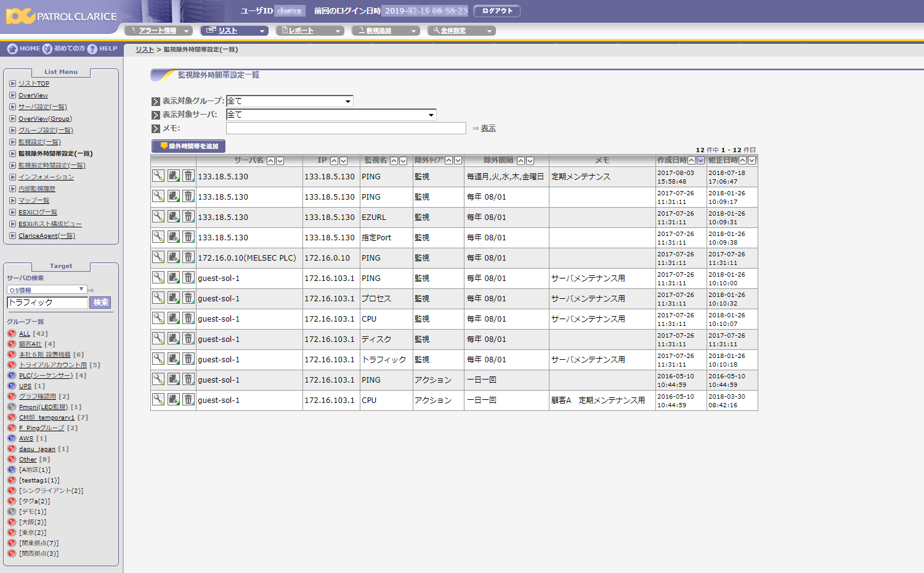Select the [シンクライアント(2)] tag

pos(51,491)
